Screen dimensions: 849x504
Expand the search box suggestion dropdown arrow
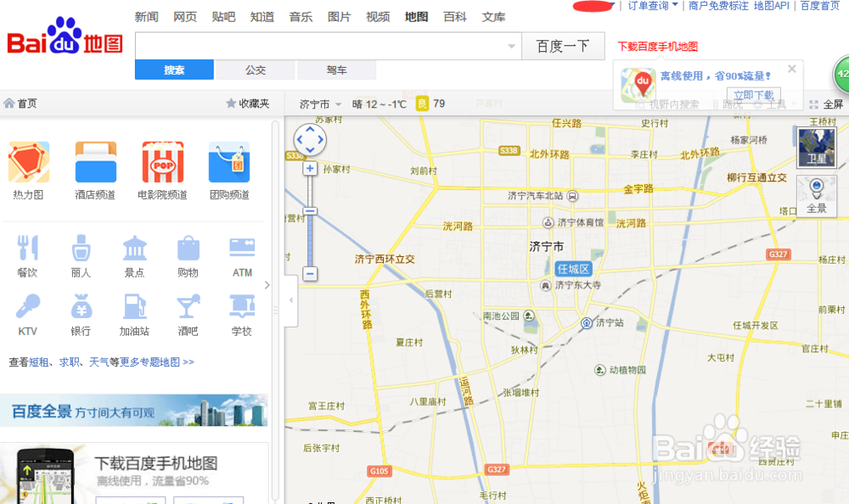click(511, 47)
